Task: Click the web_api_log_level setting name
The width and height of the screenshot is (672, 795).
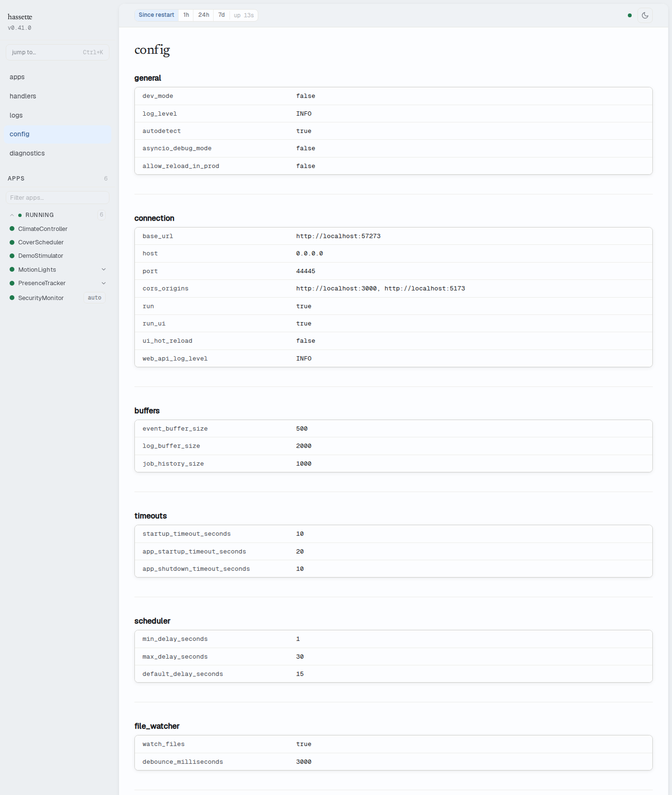Action: pos(175,359)
